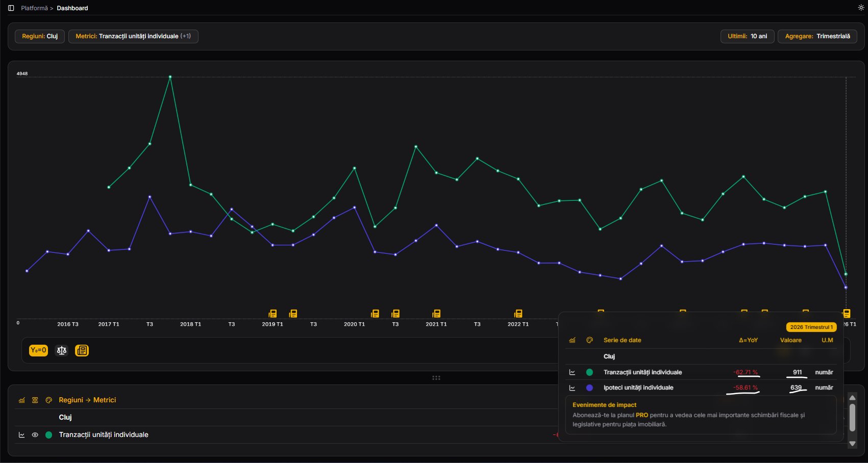868x463 pixels.
Task: Toggle visibility-all icon in Regiuni → Metrici header
Action: (x=35, y=400)
